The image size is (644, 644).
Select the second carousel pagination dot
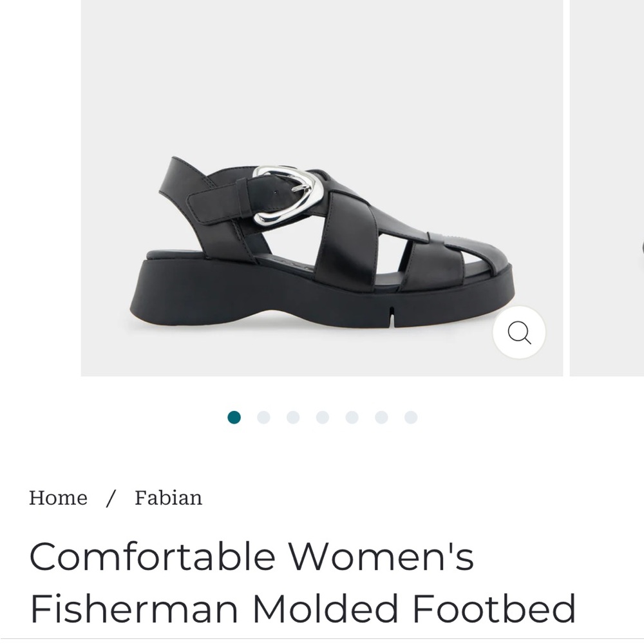point(264,418)
